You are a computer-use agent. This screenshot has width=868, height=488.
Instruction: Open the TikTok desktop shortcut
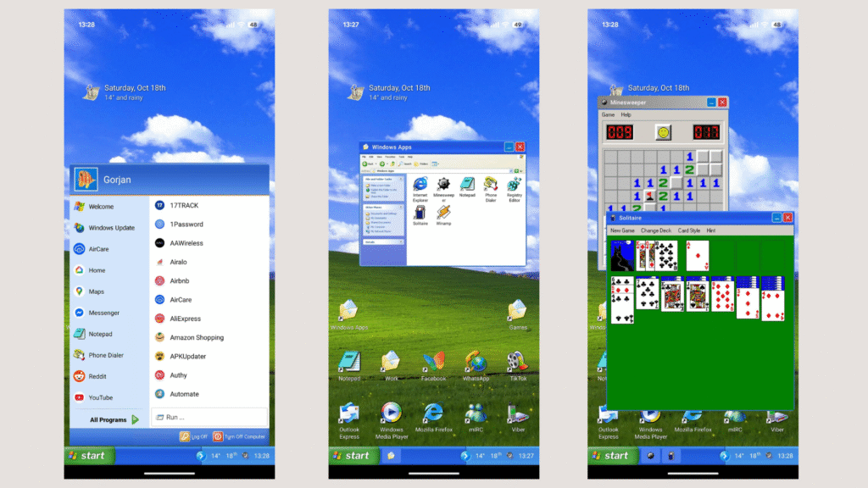point(517,365)
